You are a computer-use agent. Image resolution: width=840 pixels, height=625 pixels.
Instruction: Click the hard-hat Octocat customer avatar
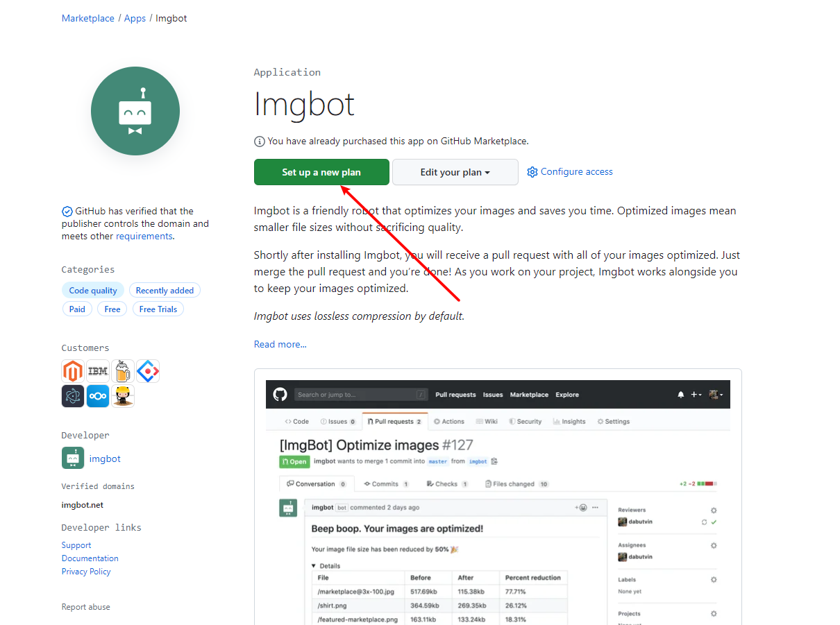(123, 396)
